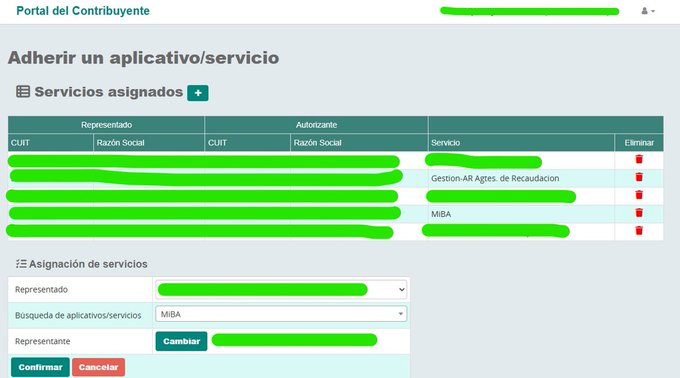Click the trash icon in the third table row

click(x=639, y=195)
